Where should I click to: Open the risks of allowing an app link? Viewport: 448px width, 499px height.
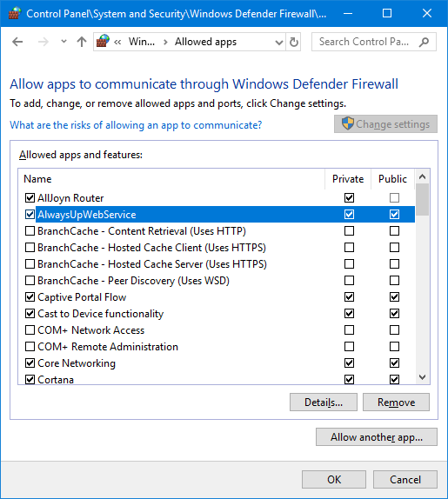136,125
